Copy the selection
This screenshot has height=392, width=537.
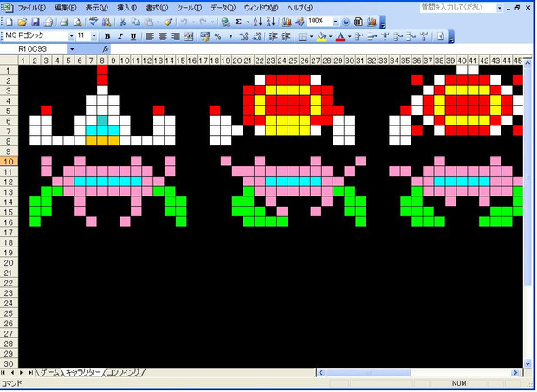click(136, 22)
